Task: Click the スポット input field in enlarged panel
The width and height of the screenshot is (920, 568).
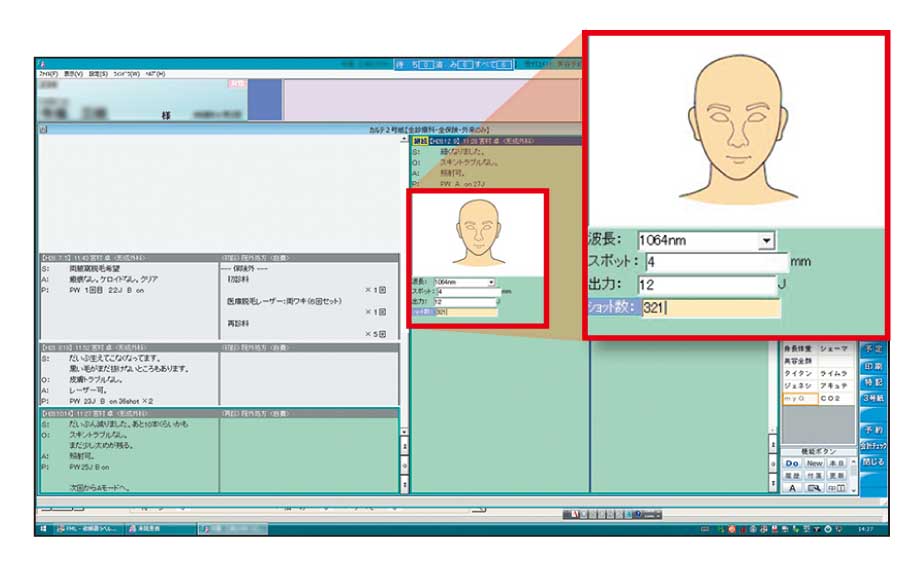Action: [x=716, y=263]
